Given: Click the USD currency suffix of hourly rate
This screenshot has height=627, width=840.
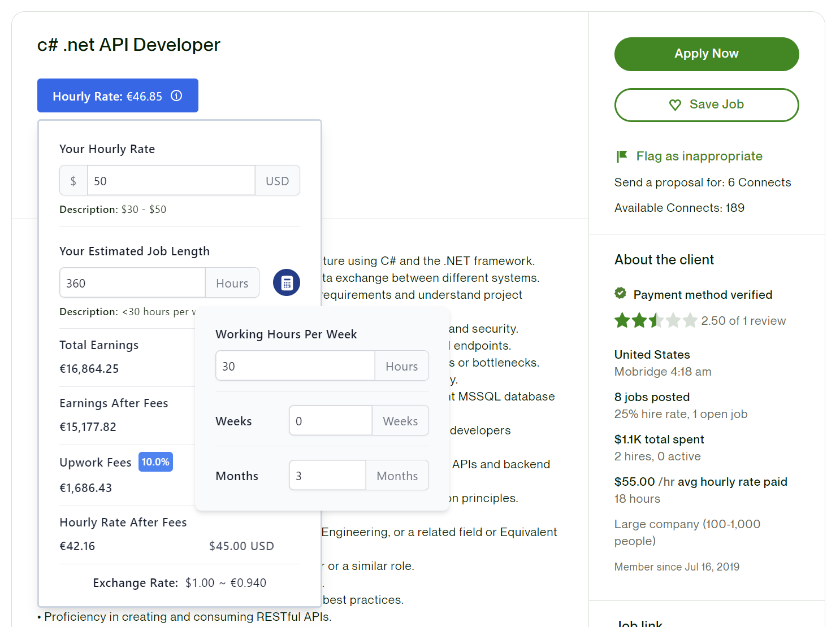Looking at the screenshot, I should (278, 181).
